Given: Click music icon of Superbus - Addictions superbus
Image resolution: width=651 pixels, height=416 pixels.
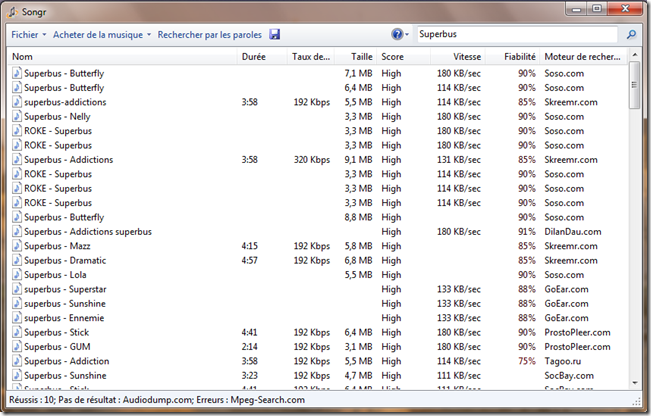Looking at the screenshot, I should pyautogui.click(x=17, y=231).
